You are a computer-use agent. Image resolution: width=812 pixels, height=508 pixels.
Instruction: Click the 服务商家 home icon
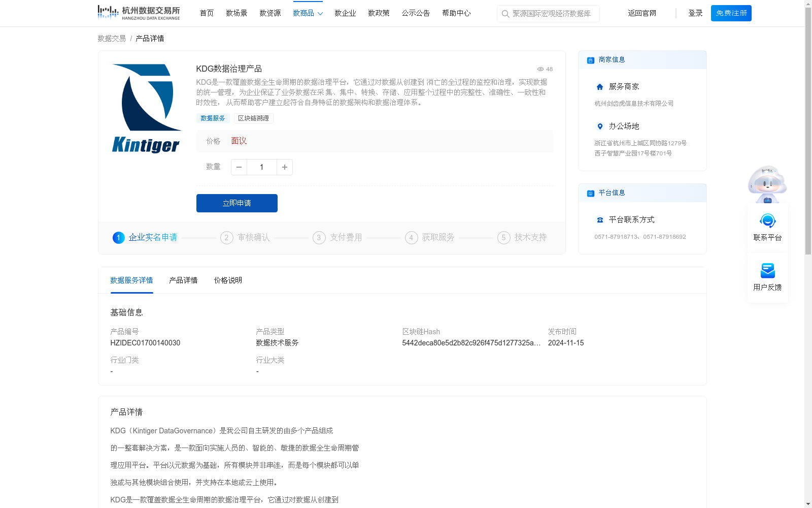(x=600, y=87)
